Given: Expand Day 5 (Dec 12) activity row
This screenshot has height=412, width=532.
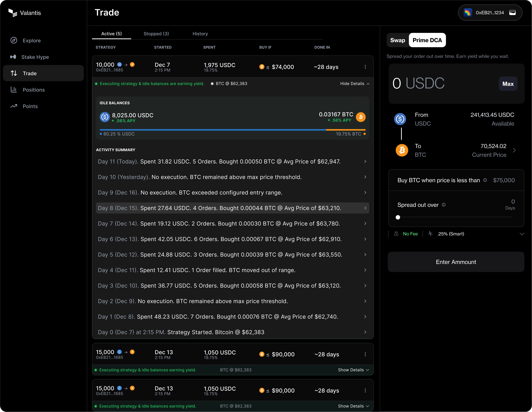Looking at the screenshot, I should (233, 255).
